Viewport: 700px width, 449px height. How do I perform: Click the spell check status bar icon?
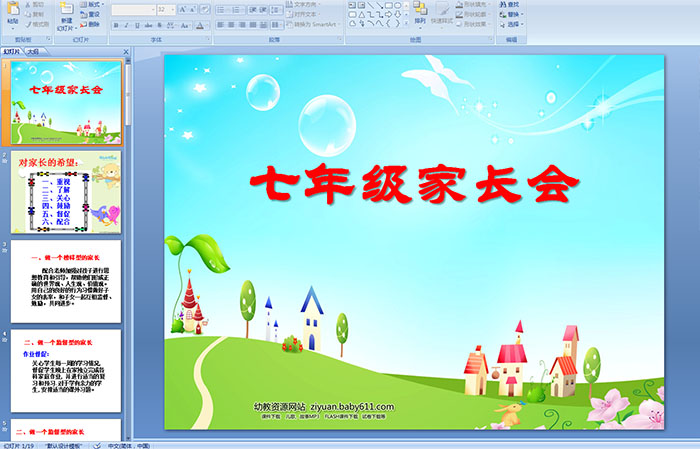pos(97,445)
